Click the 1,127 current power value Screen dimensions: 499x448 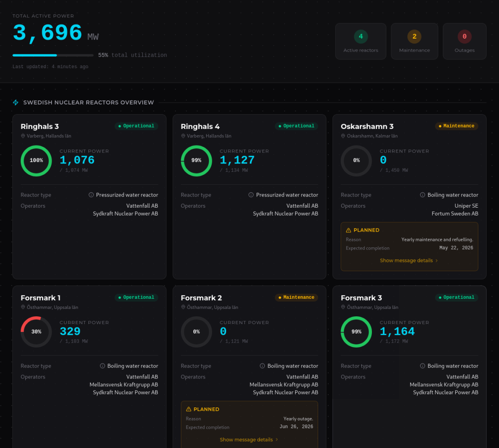pyautogui.click(x=237, y=160)
